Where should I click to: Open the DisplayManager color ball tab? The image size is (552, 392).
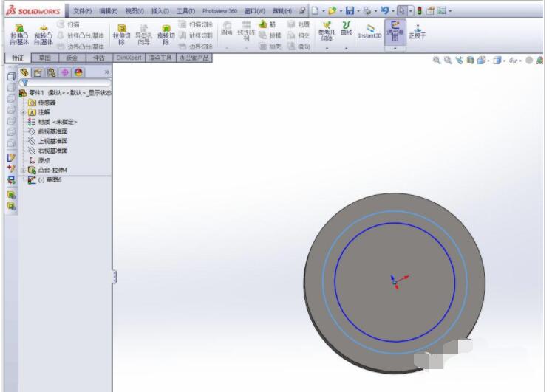78,72
